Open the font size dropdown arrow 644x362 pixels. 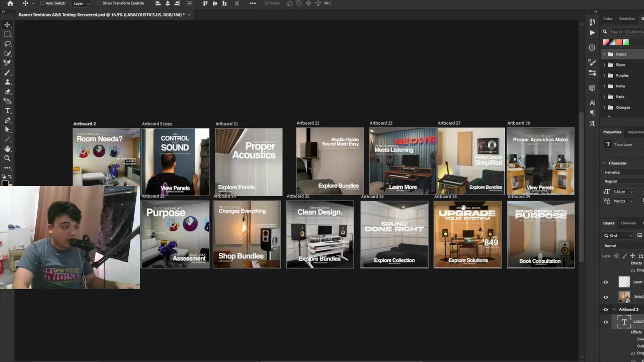[631, 192]
